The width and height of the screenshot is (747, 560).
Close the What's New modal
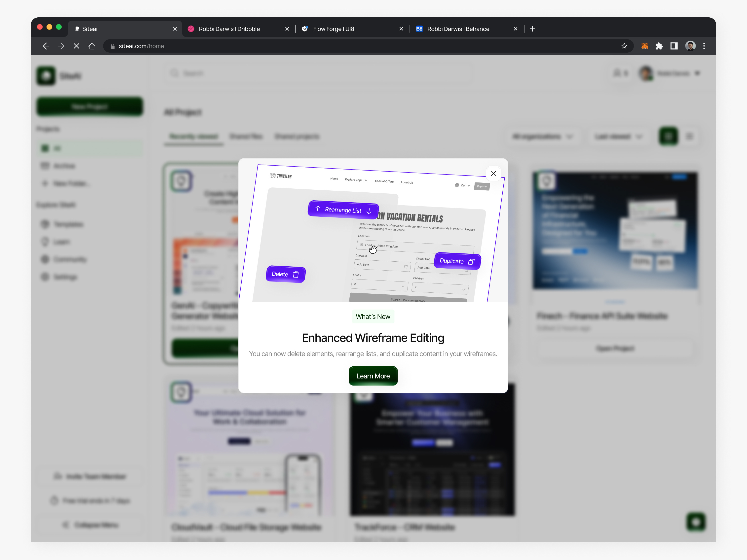(x=493, y=174)
